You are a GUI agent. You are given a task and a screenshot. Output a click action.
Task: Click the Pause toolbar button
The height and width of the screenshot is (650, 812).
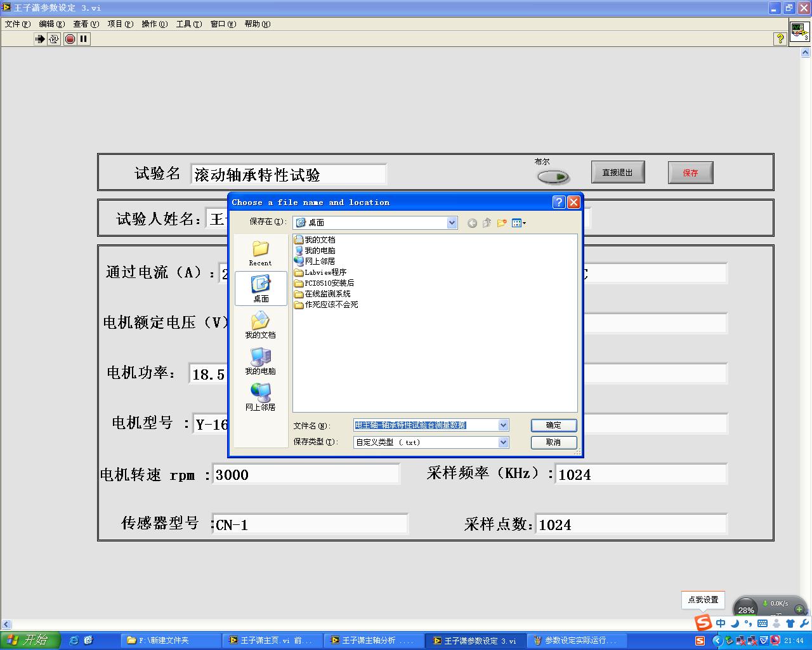point(84,39)
